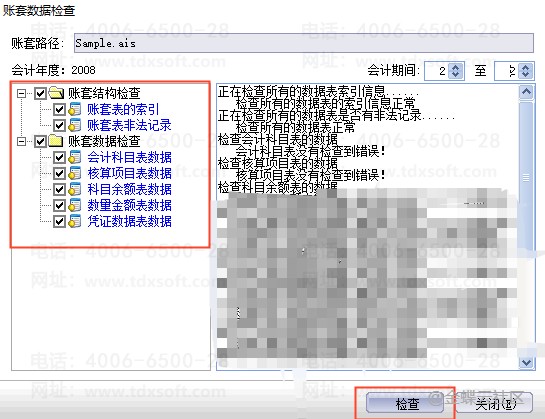Click the icon beside 核算项目表数据

point(75,173)
